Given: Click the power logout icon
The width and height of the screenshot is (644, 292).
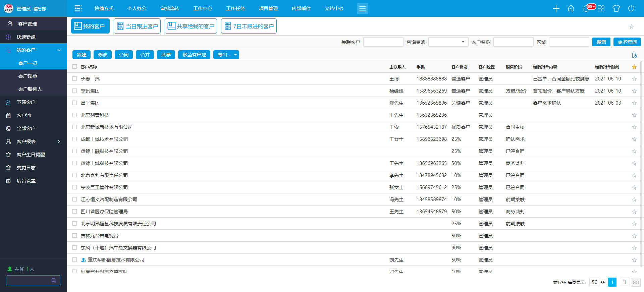Looking at the screenshot, I should tap(631, 8).
